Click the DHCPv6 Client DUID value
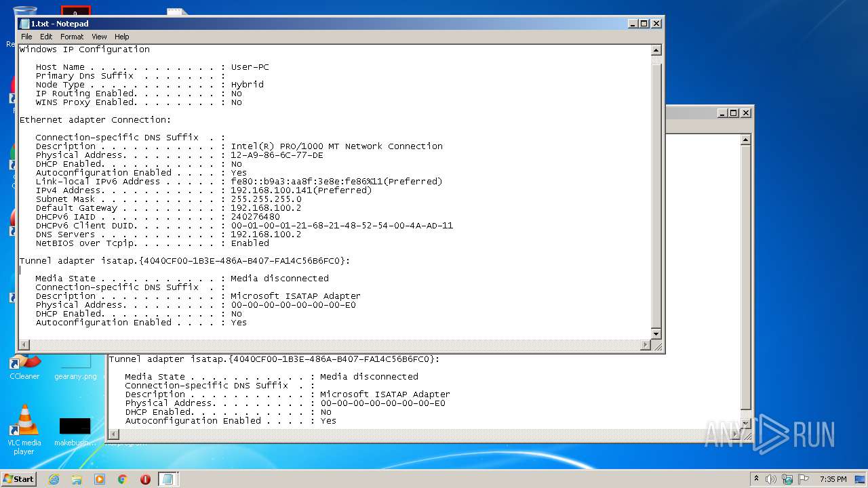 coord(342,226)
